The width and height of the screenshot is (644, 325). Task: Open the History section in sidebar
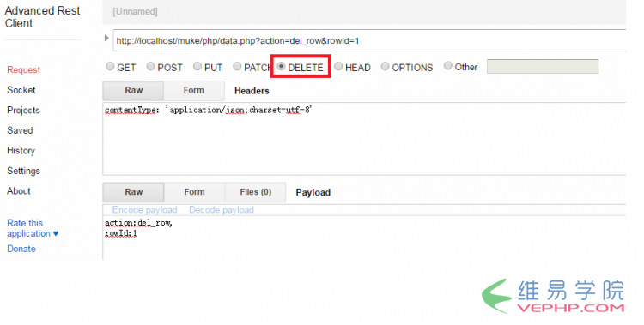click(x=21, y=151)
